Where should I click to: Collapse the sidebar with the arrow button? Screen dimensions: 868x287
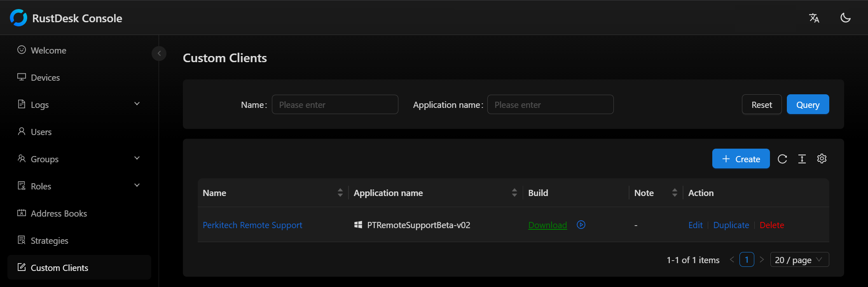tap(159, 53)
